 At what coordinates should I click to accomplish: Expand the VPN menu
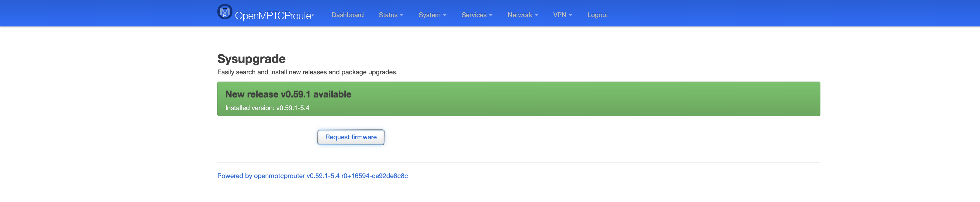[x=562, y=15]
